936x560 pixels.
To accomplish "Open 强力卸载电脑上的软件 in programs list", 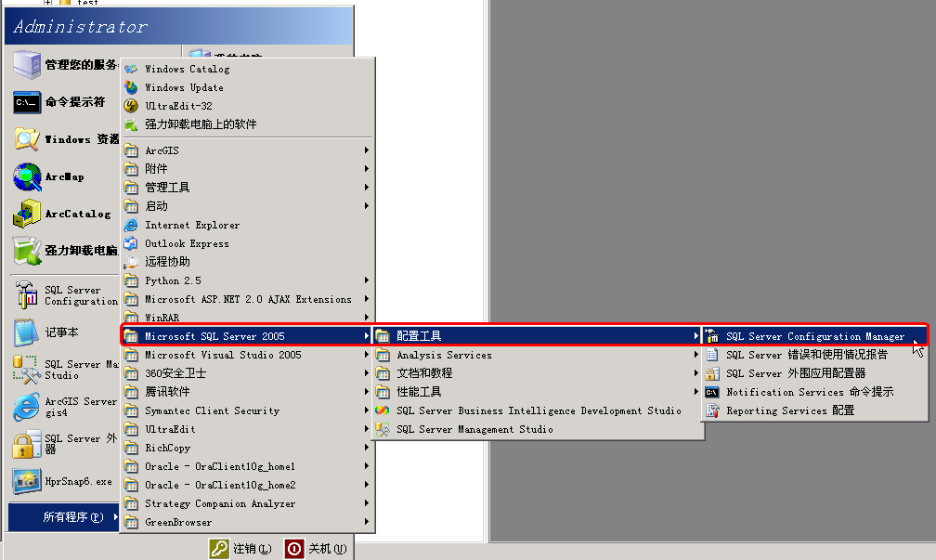I will [247, 124].
